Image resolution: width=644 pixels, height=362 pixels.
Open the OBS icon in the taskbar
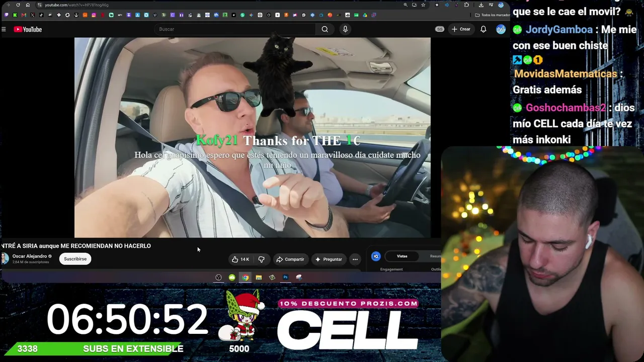[x=218, y=278]
